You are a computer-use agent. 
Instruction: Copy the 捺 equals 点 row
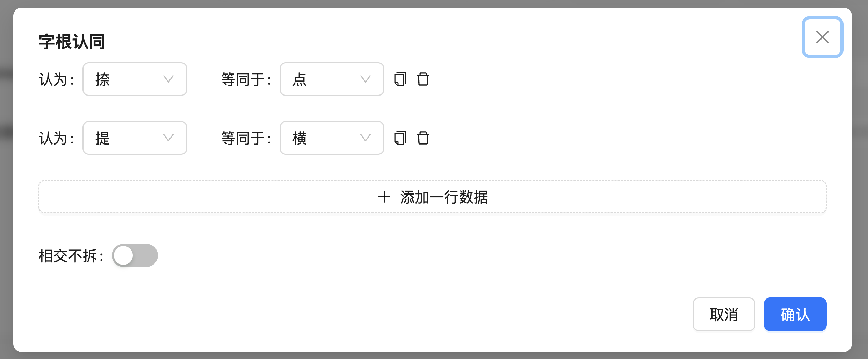[400, 79]
